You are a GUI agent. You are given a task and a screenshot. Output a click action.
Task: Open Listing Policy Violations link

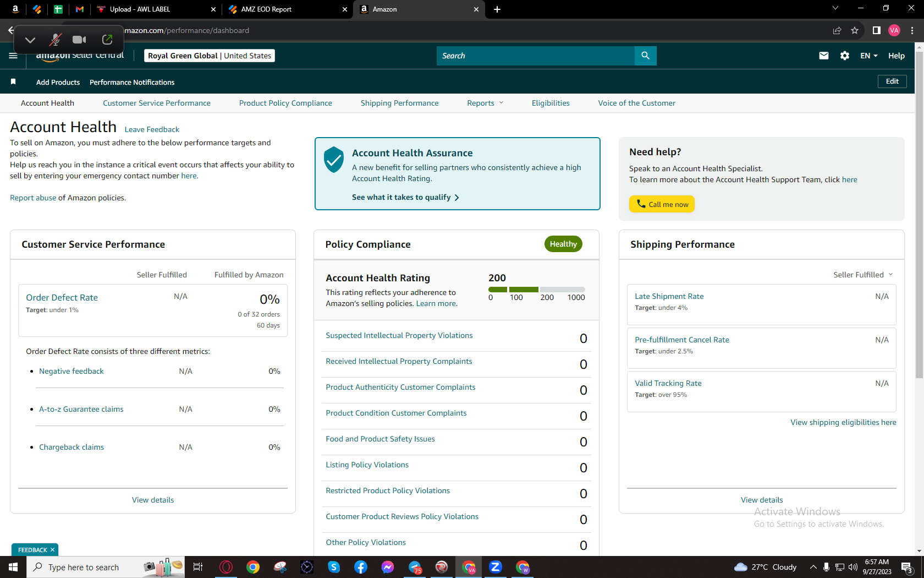tap(367, 465)
